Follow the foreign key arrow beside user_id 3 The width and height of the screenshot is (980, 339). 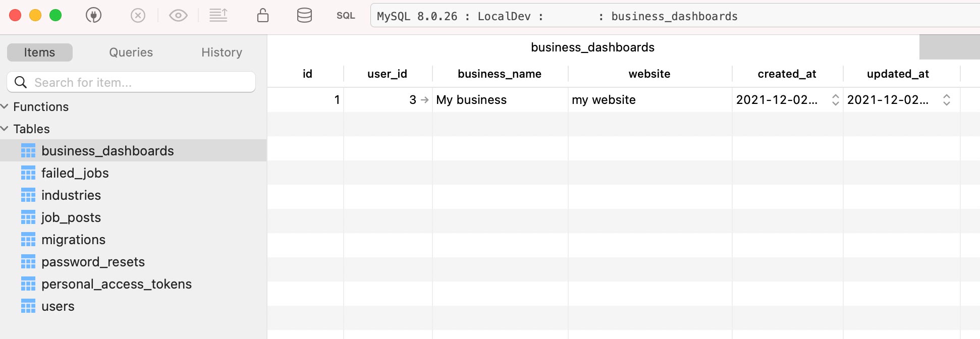425,100
